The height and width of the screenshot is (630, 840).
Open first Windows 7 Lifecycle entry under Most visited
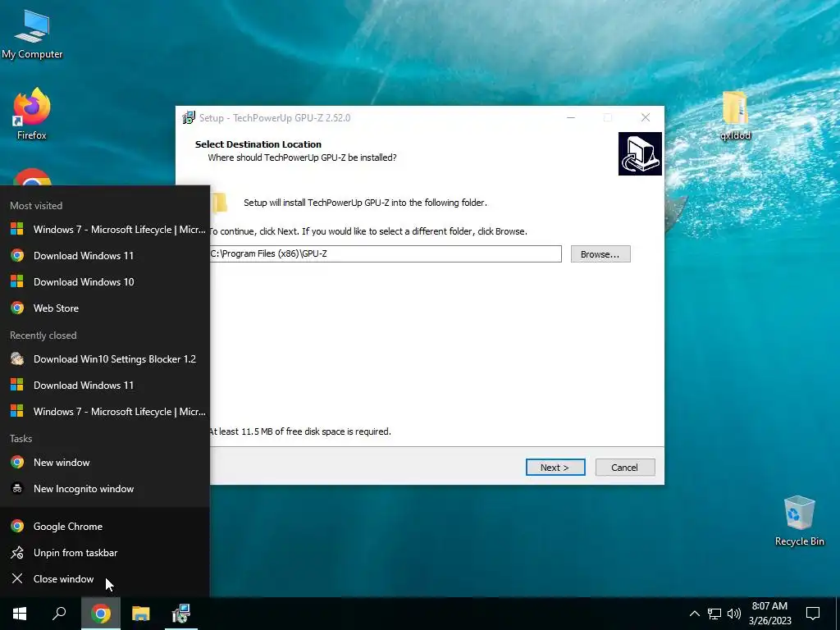[x=105, y=230]
